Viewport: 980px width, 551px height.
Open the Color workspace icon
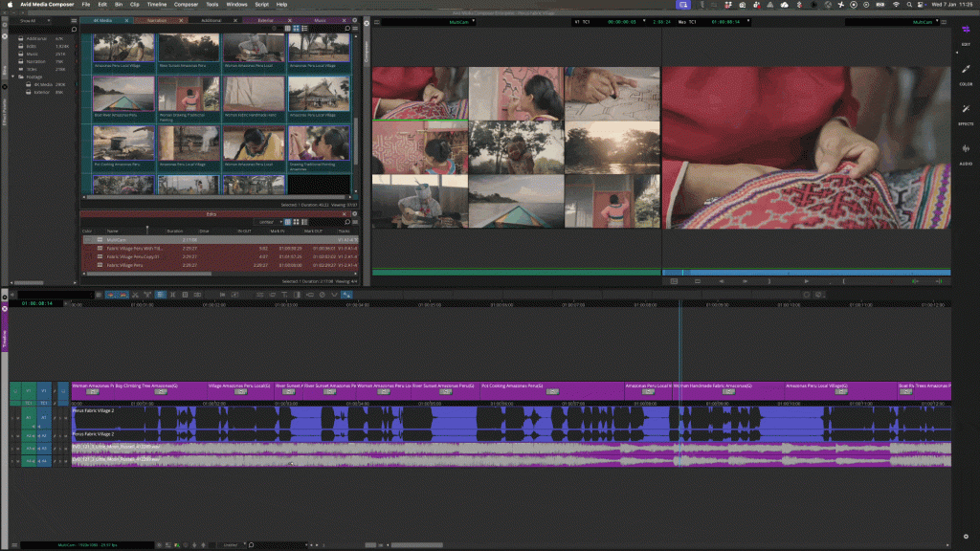pyautogui.click(x=966, y=73)
